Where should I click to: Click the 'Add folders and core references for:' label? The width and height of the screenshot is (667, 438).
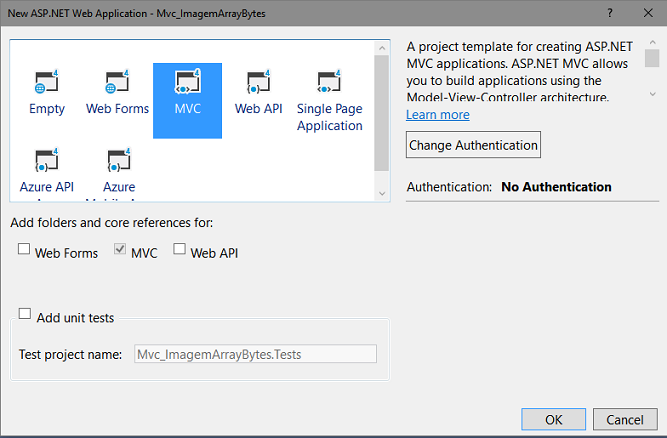(112, 222)
